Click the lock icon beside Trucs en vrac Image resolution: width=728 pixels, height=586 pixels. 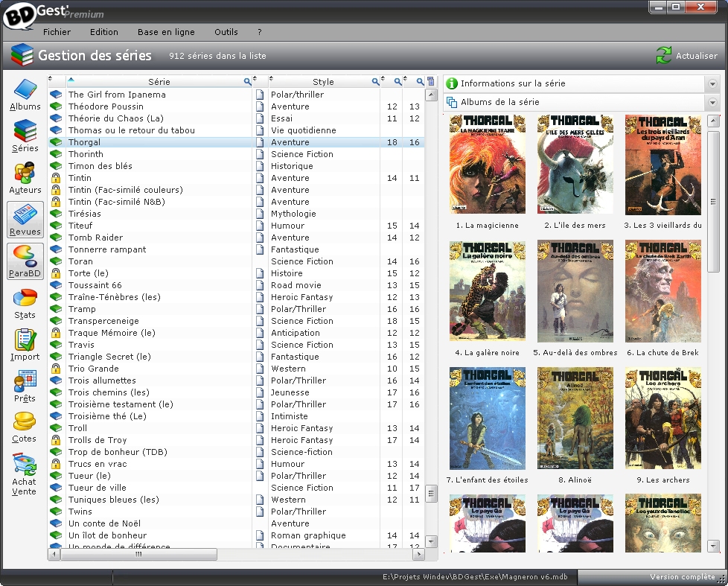[56, 464]
